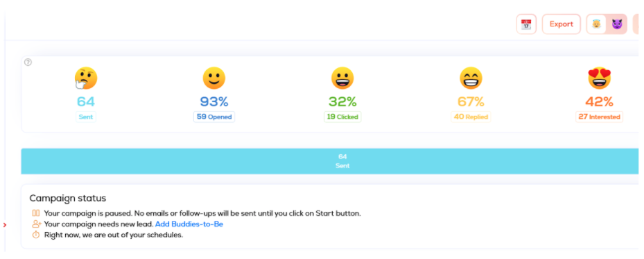
Task: Click the thinking face Sent emoji
Action: tap(86, 78)
